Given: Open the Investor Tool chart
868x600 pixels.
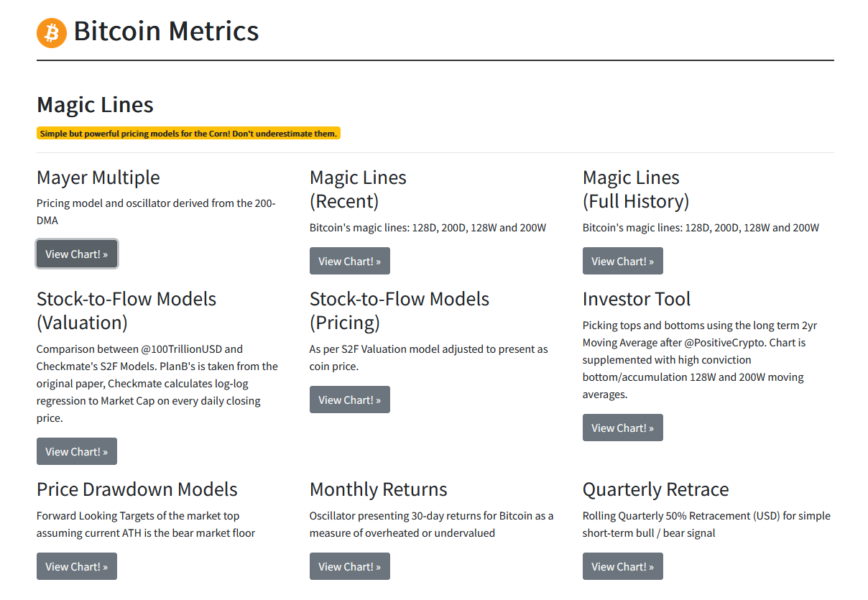Looking at the screenshot, I should click(623, 428).
